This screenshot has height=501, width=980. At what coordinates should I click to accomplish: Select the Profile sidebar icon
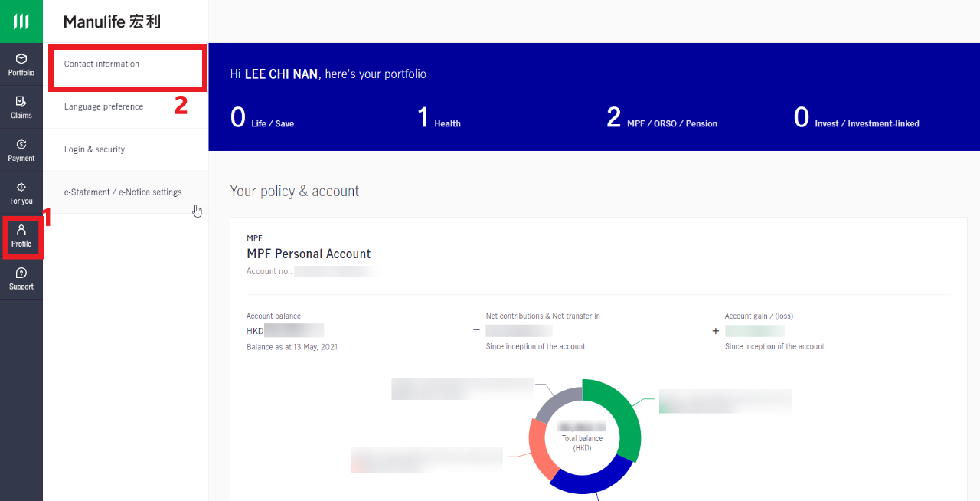click(21, 236)
